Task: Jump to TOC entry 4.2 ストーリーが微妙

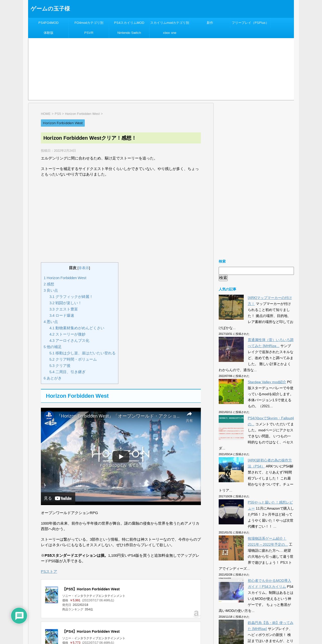Action: point(67,334)
